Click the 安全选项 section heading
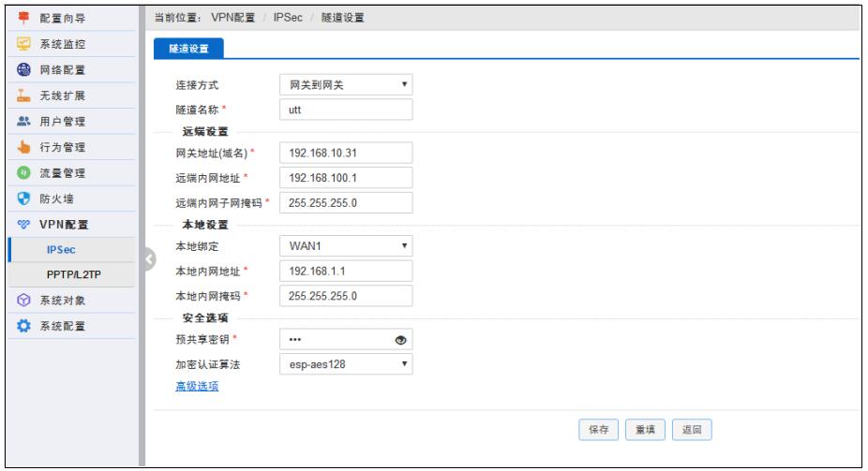The width and height of the screenshot is (868, 471). (205, 317)
